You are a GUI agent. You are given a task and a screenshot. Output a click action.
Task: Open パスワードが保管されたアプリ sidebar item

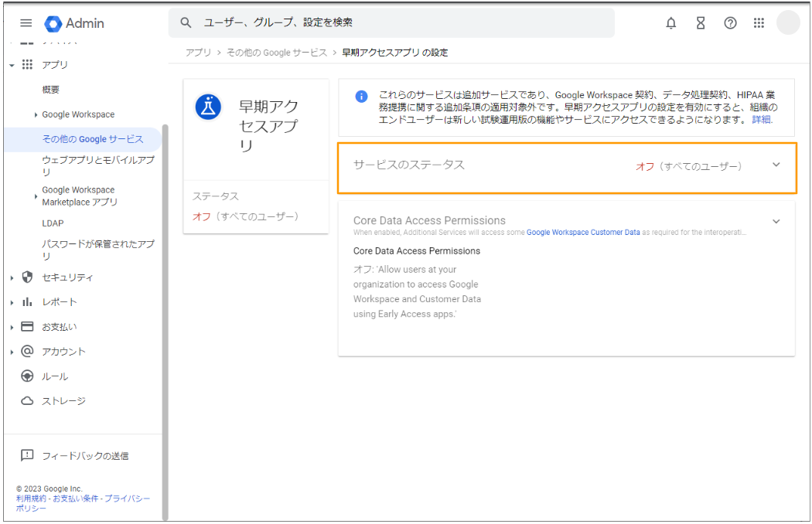click(98, 249)
